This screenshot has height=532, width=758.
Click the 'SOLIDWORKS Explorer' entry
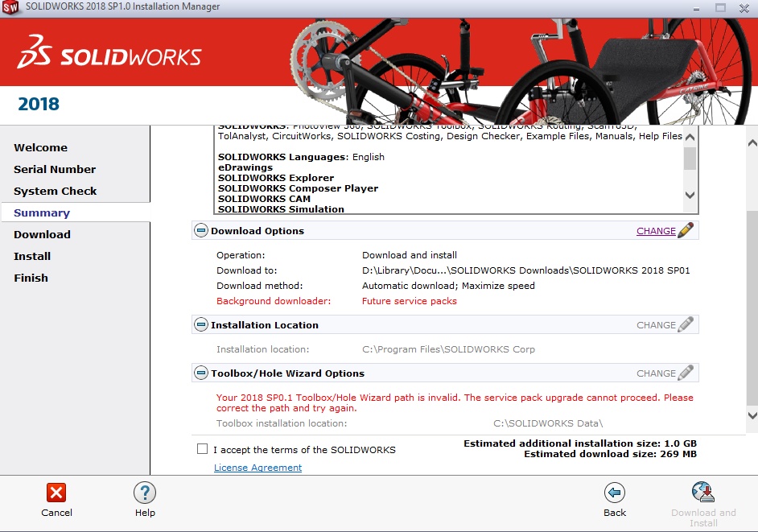[275, 178]
